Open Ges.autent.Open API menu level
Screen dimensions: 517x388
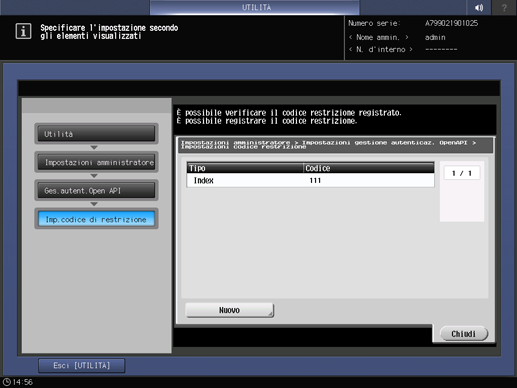(x=96, y=191)
